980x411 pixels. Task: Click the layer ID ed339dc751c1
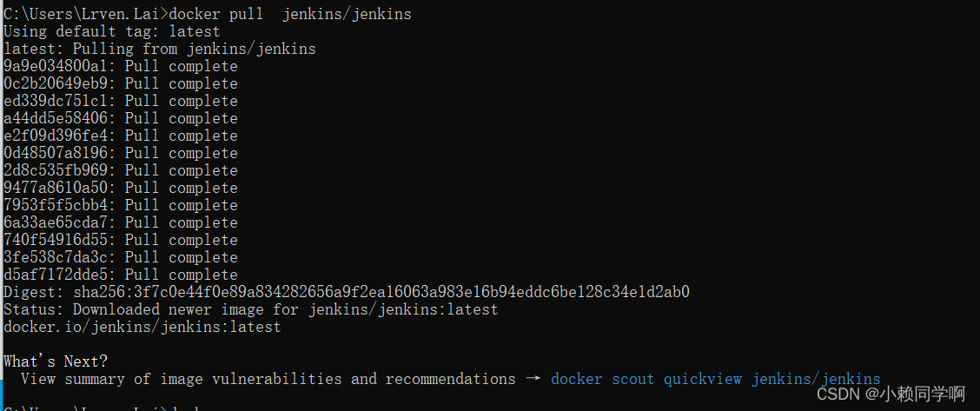click(60, 101)
